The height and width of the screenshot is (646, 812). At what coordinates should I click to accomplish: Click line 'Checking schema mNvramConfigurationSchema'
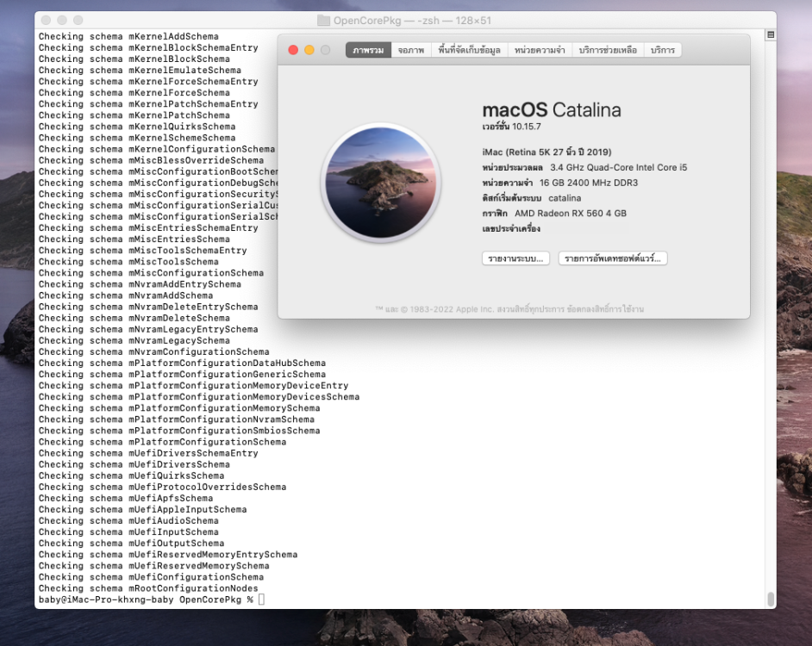pos(153,351)
